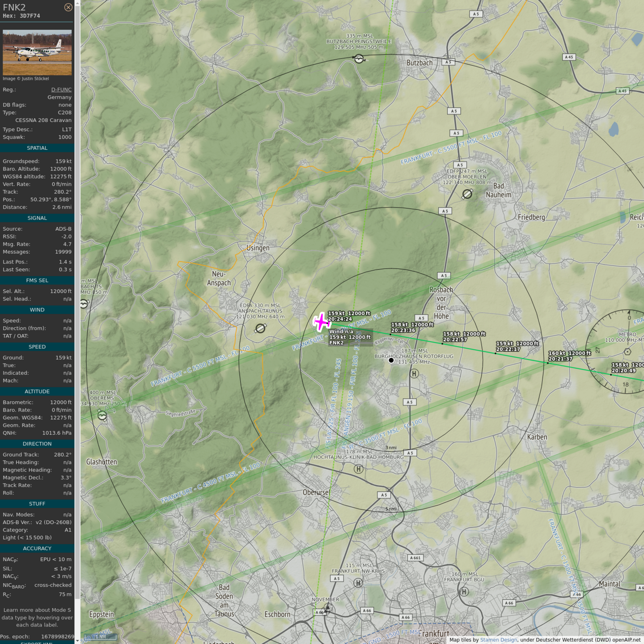Viewport: 644px width, 644px height.
Task: Click Frankfurt NW-KRHS helipad icon
Action: tap(358, 583)
